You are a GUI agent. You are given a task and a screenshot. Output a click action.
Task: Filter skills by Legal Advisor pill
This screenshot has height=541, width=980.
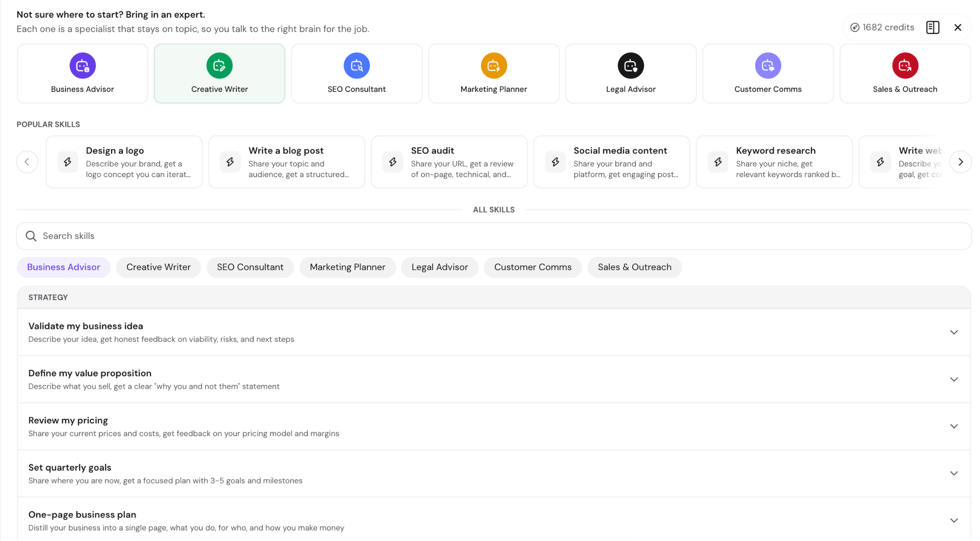click(440, 267)
